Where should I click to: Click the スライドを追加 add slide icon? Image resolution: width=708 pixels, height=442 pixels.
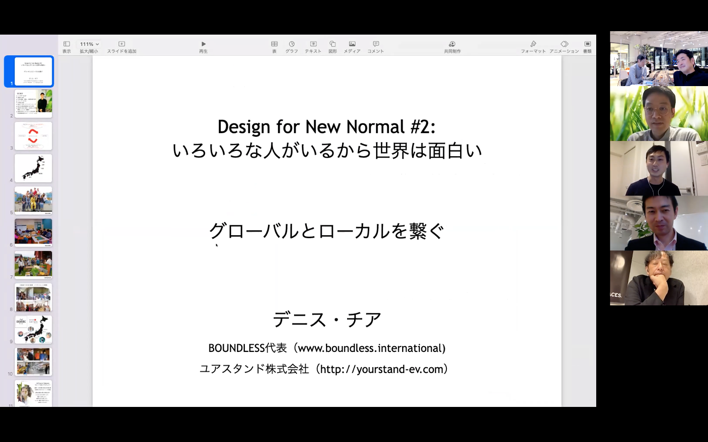121,44
